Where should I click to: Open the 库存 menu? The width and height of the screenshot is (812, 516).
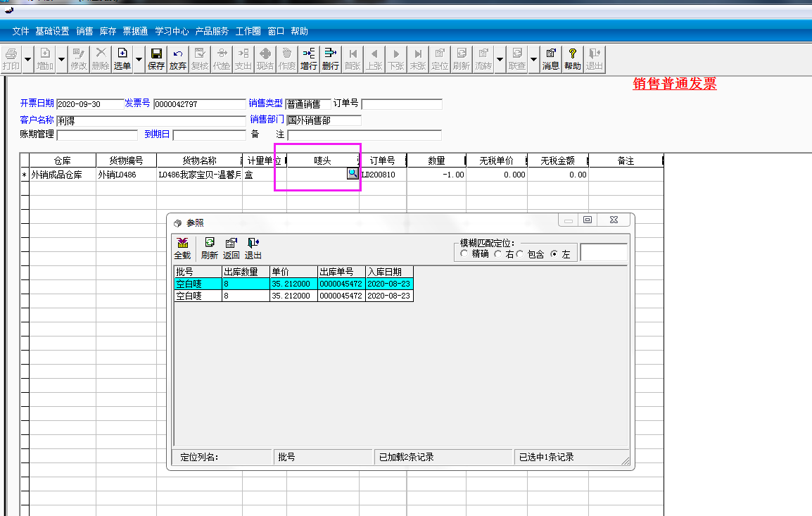(108, 31)
